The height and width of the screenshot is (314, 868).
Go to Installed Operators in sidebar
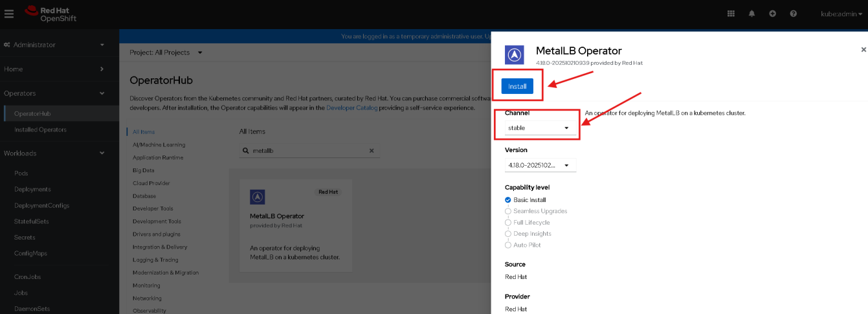40,129
